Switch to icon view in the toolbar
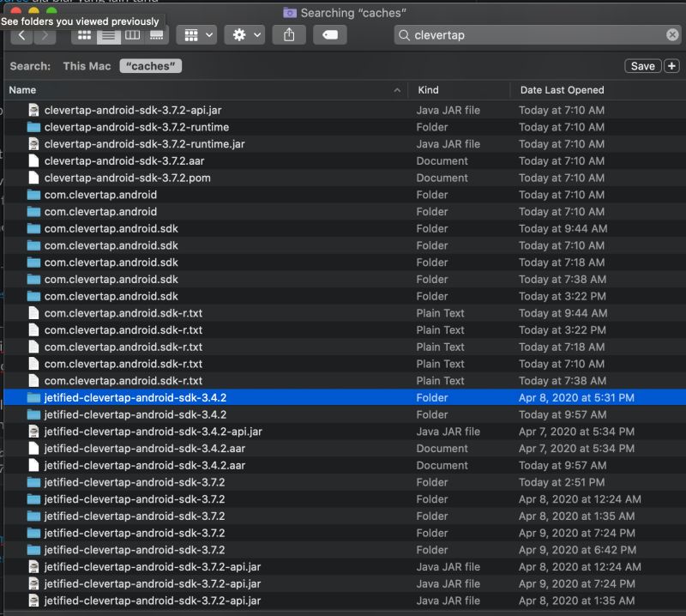Screen dimensions: 686x616 click(x=83, y=35)
